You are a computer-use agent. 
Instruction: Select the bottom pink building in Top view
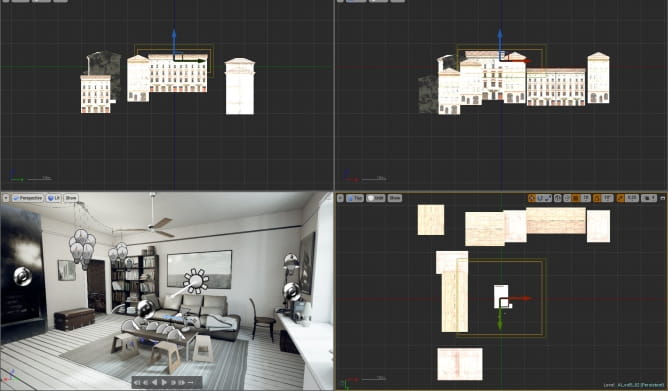[460, 364]
